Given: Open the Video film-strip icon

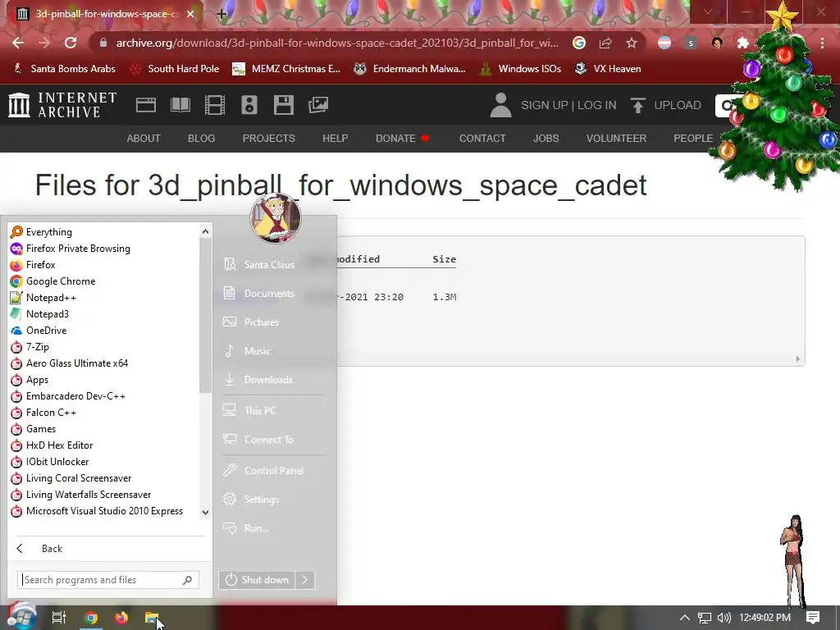Looking at the screenshot, I should pos(215,105).
